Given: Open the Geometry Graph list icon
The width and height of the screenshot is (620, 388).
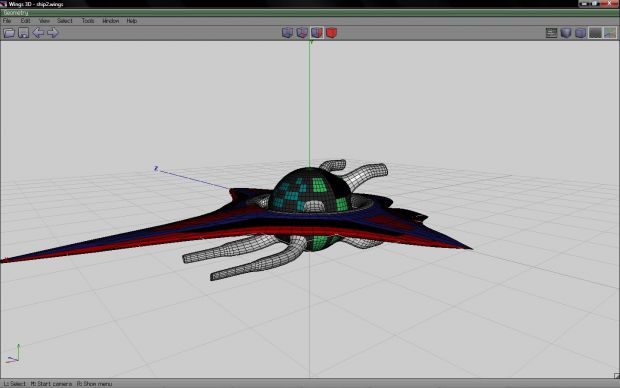Looking at the screenshot, I should [x=551, y=33].
